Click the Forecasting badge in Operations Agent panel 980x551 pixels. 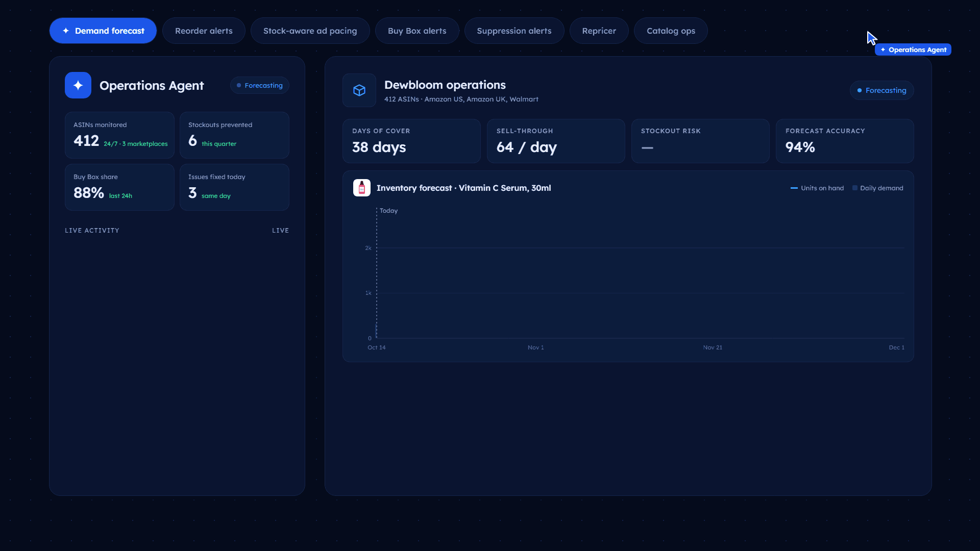point(260,85)
